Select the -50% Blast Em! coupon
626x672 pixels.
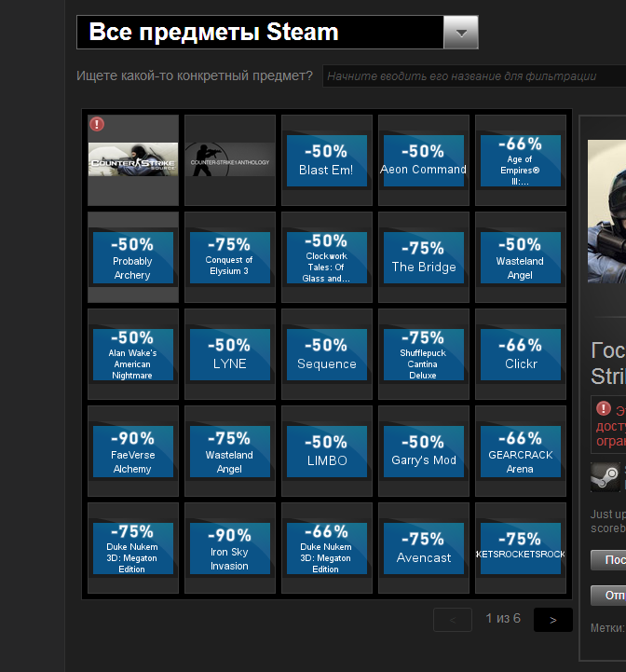tap(327, 160)
